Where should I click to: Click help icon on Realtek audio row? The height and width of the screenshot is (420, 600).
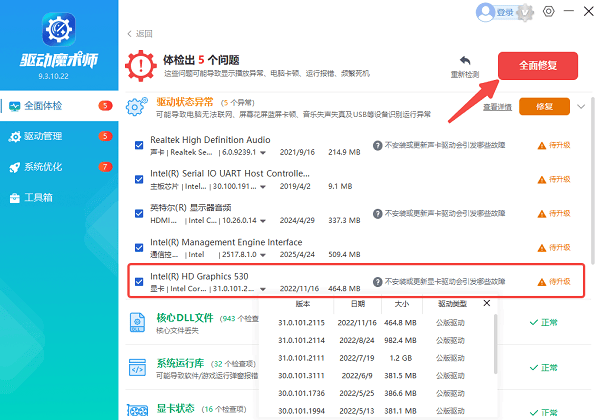[x=378, y=145]
